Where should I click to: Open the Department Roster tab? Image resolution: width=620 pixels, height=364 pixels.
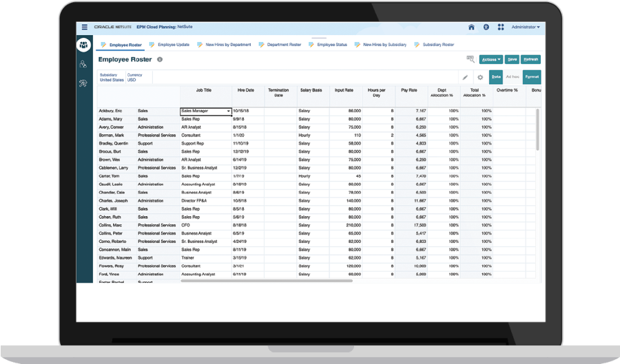pyautogui.click(x=284, y=45)
